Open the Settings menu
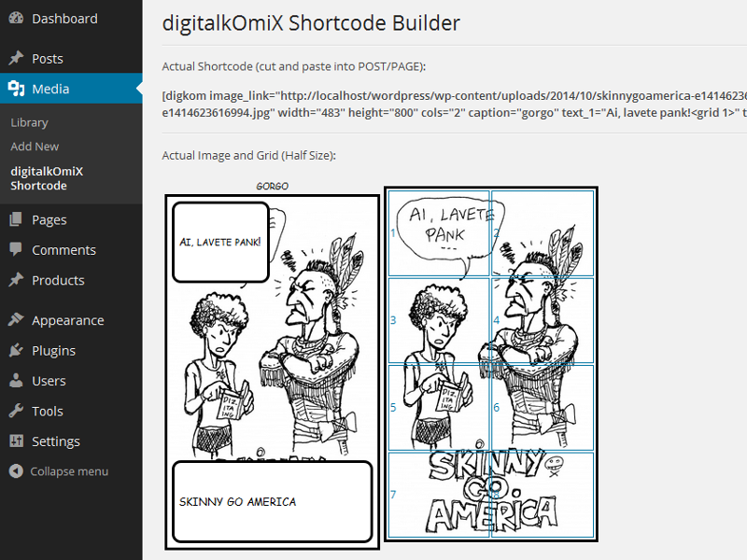 pyautogui.click(x=56, y=441)
